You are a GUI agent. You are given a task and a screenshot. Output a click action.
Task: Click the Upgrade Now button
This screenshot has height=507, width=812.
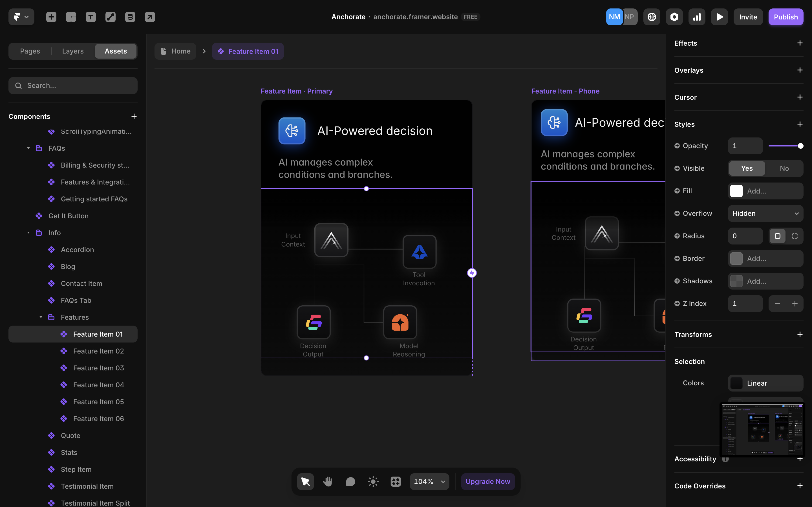point(487,482)
